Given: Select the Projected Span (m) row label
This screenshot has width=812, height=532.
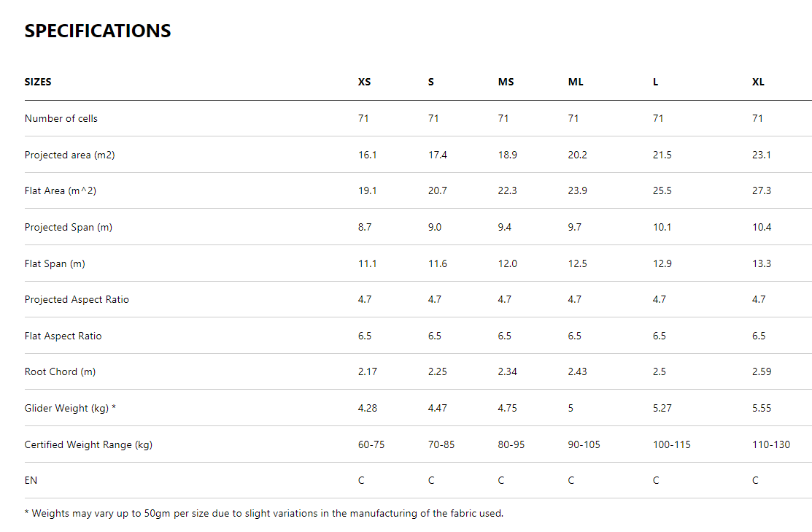Looking at the screenshot, I should [x=69, y=227].
